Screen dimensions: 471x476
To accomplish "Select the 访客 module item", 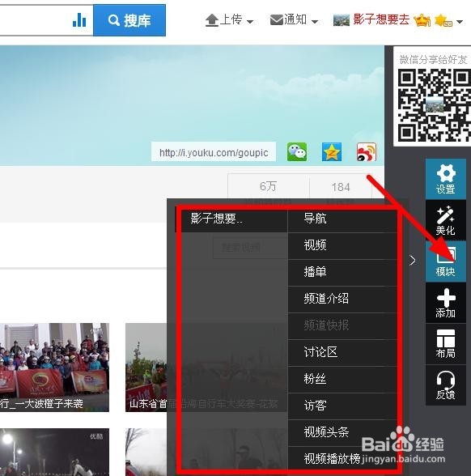I will 342,406.
